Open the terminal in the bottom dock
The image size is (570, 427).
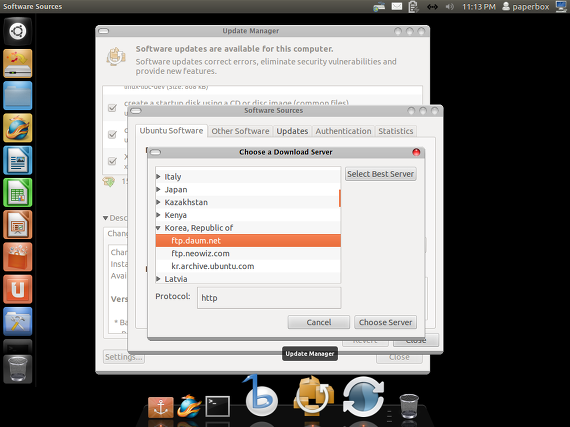(217, 406)
